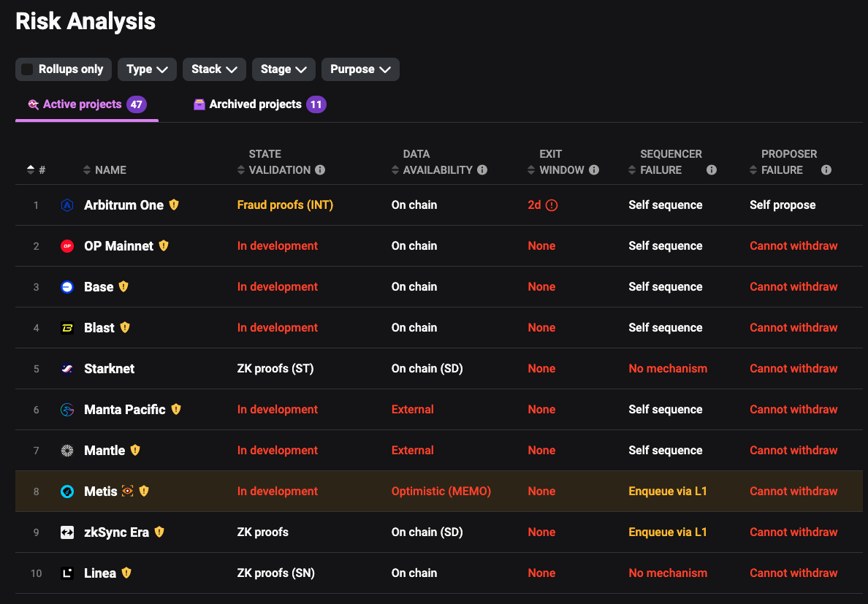Screen dimensions: 868x604
Task: Open the Stage filter dropdown
Action: 283,69
